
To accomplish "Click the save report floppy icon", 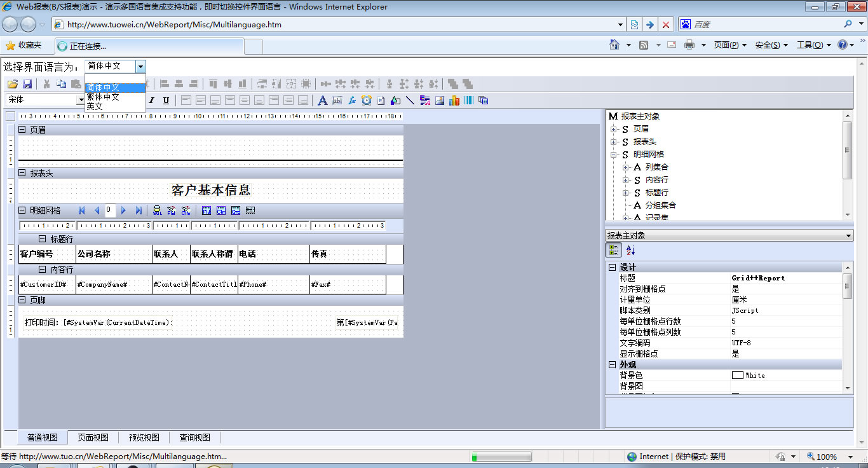I will 27,84.
